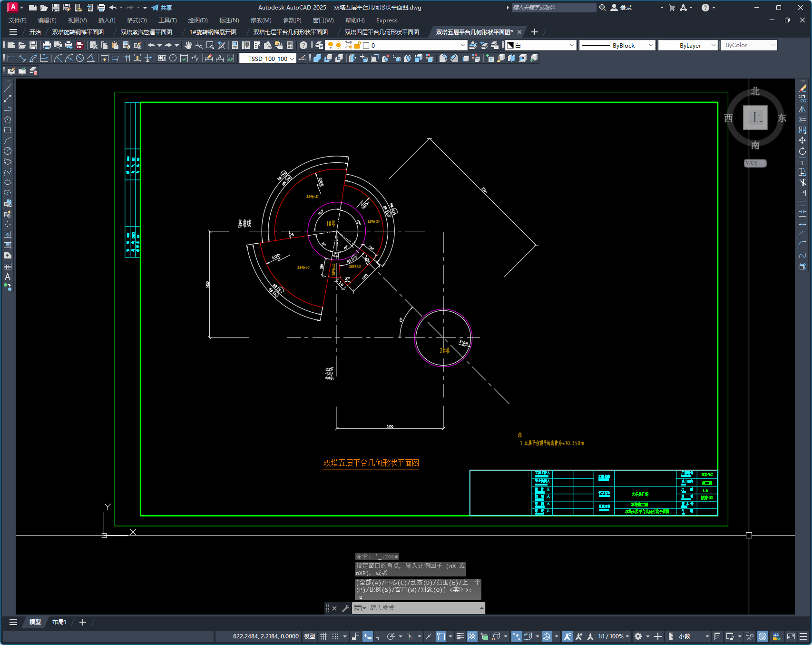Click the keyword search box in the title bar
812x645 pixels.
coord(554,8)
